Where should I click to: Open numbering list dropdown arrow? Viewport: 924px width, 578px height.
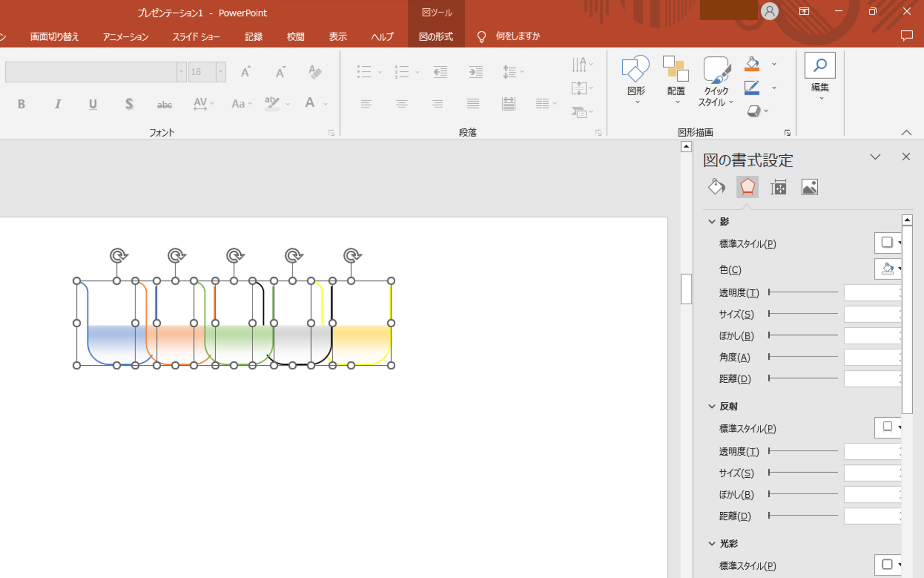click(x=417, y=72)
